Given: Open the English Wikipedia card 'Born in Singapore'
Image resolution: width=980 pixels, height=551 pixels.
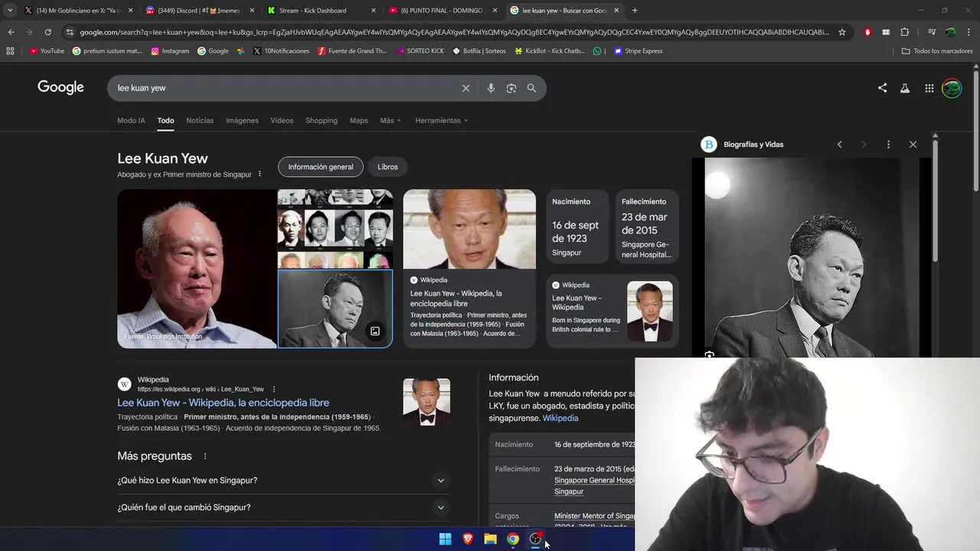Looking at the screenshot, I should pyautogui.click(x=612, y=310).
